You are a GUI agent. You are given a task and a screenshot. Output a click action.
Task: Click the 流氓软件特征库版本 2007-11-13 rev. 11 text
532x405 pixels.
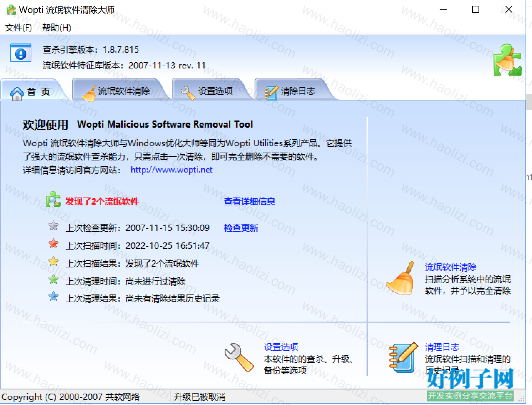[x=124, y=65]
